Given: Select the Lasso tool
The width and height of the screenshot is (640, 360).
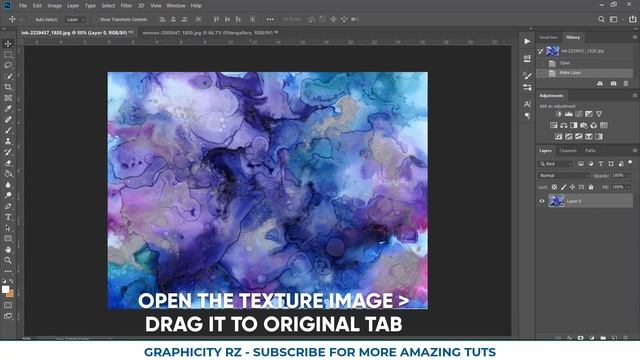Looking at the screenshot, I should (x=8, y=65).
